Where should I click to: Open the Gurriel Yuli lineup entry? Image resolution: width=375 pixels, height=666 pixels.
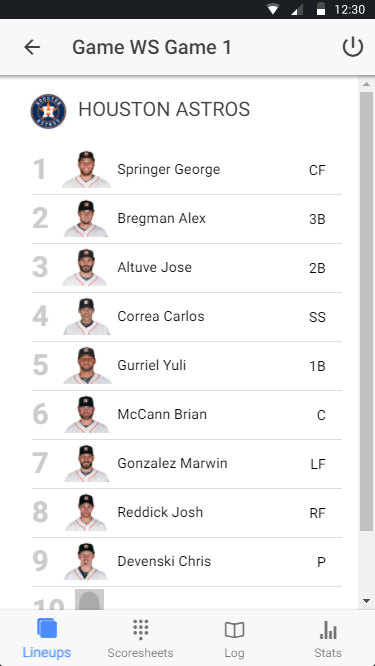tap(187, 366)
